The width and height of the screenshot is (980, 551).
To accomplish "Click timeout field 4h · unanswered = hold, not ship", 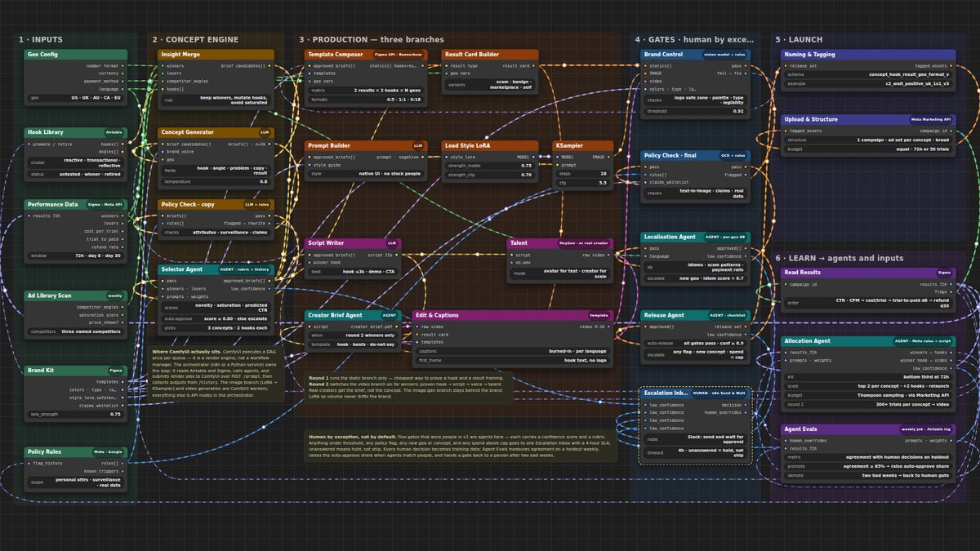I will coord(696,453).
